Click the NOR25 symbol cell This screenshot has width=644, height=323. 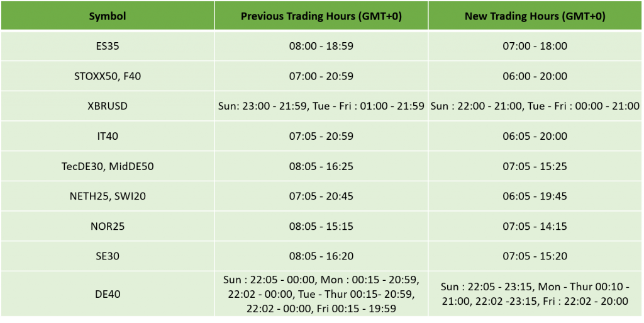click(108, 226)
